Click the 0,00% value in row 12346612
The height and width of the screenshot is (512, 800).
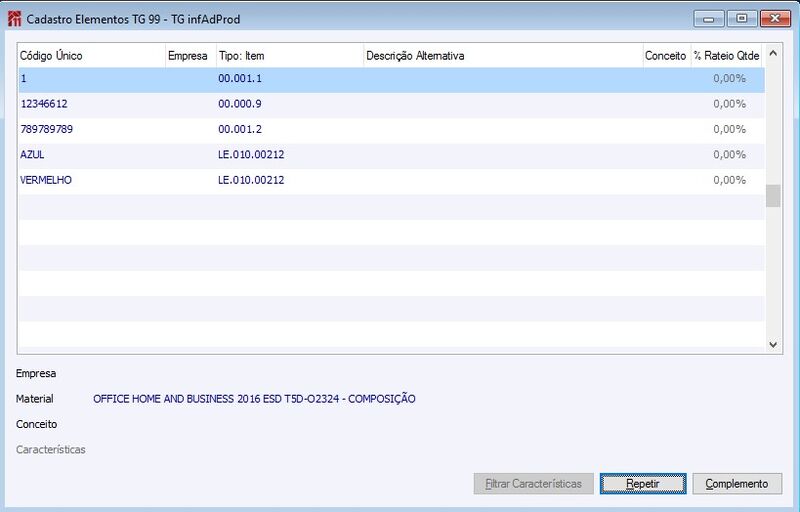pos(730,104)
